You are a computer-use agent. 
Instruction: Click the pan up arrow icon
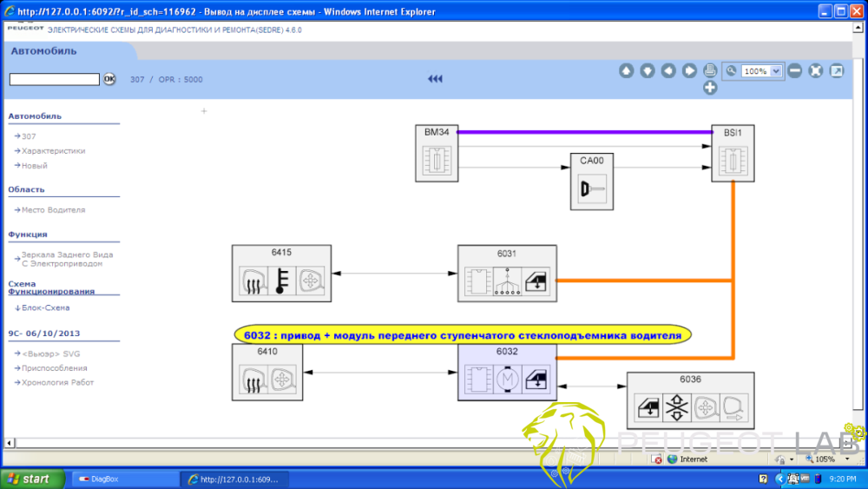pos(626,71)
